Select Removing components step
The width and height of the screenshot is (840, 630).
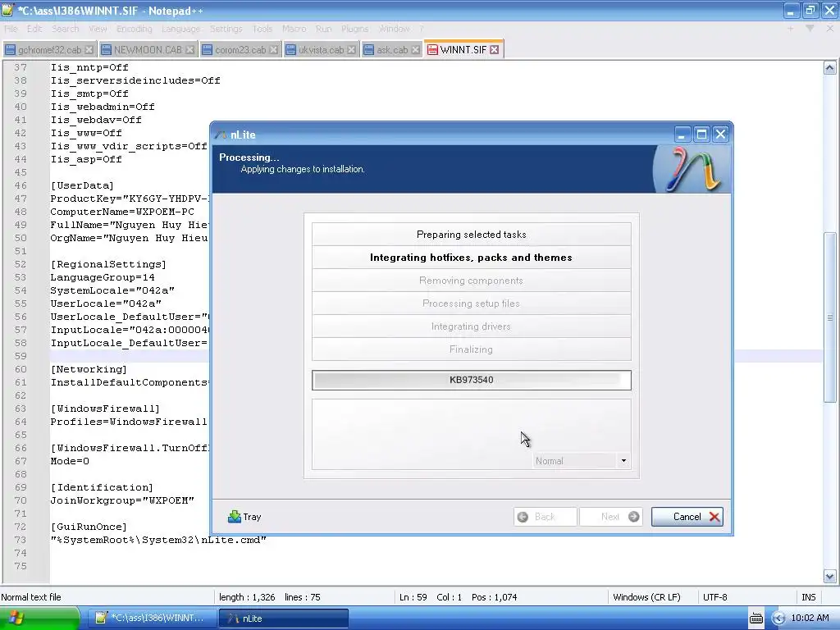(472, 281)
